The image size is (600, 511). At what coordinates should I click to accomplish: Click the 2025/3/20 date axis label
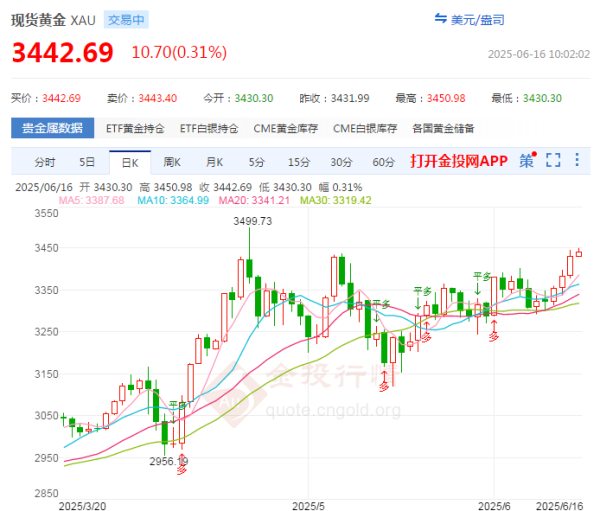pyautogui.click(x=82, y=506)
